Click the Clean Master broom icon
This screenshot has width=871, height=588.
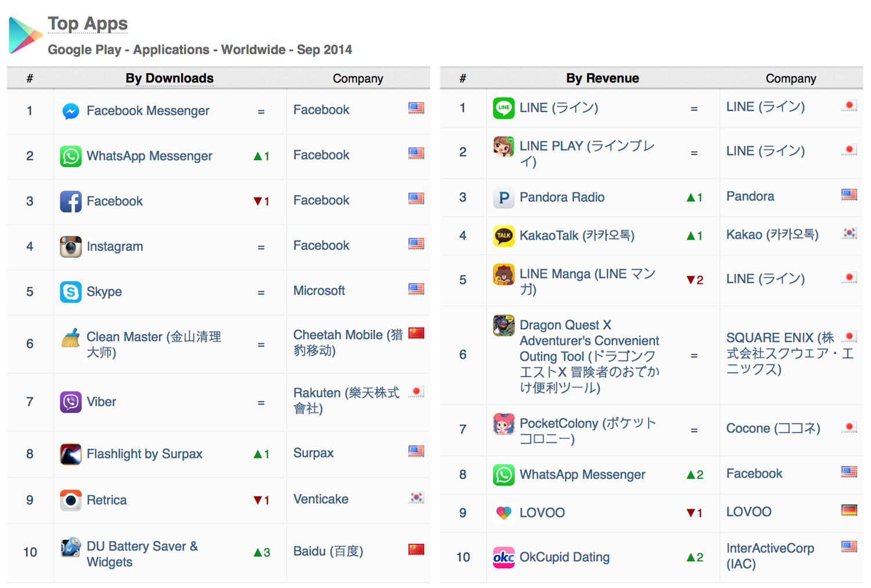(x=71, y=338)
